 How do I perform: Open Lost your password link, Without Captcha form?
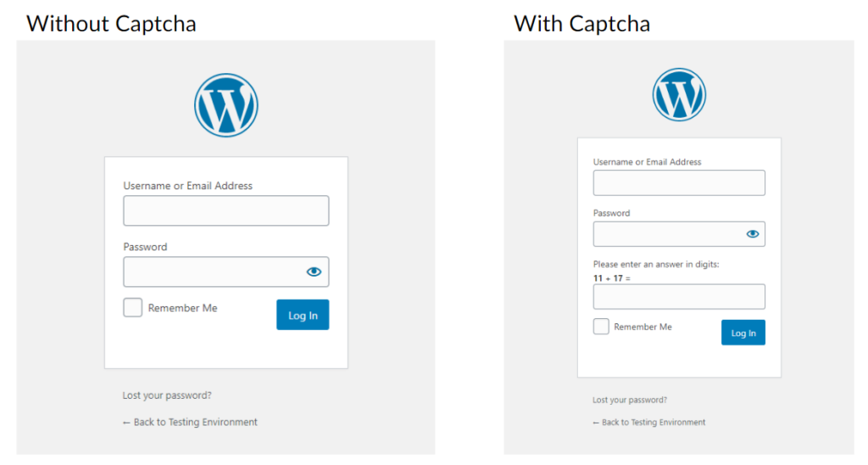(167, 395)
